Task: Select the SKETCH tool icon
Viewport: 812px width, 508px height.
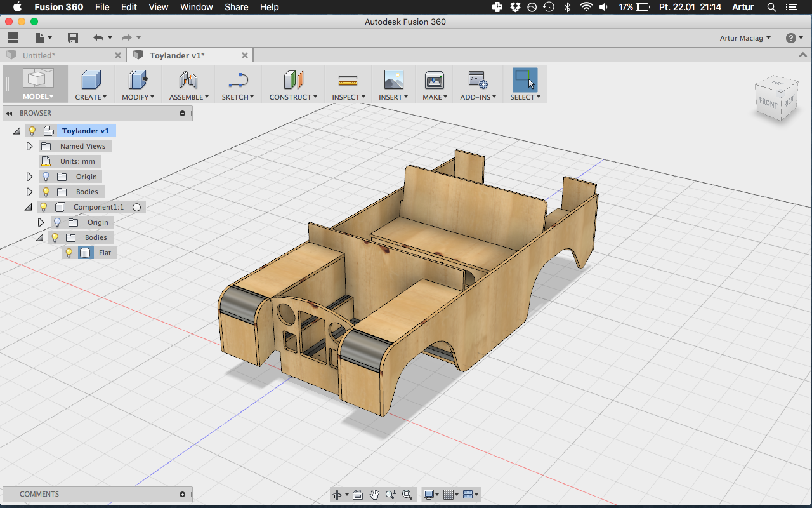Action: pos(238,79)
